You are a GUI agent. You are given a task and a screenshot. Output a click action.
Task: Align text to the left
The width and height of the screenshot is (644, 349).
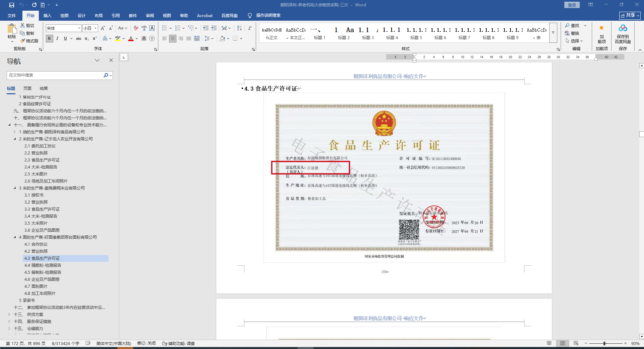coord(164,38)
